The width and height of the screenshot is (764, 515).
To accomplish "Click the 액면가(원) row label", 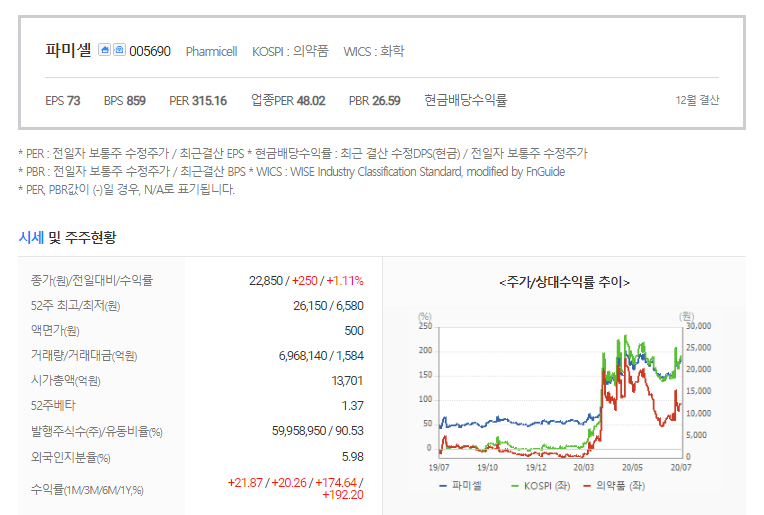I will click(55, 331).
